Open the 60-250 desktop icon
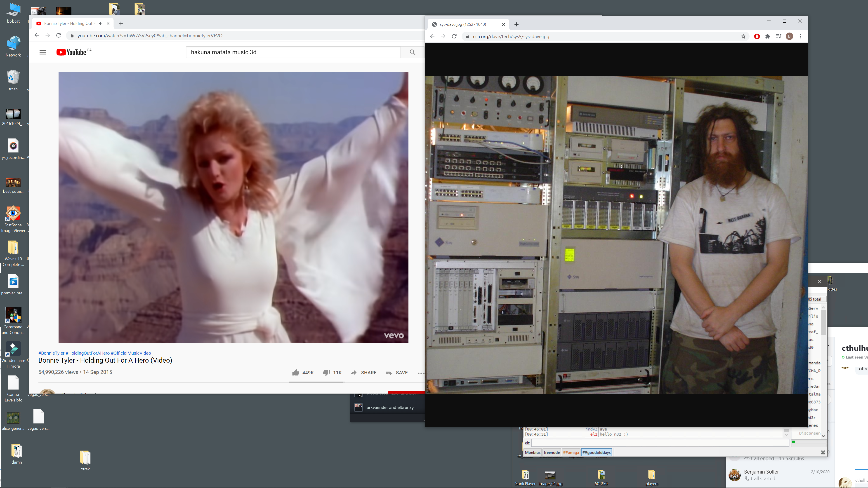This screenshot has height=488, width=868. pos(601,478)
